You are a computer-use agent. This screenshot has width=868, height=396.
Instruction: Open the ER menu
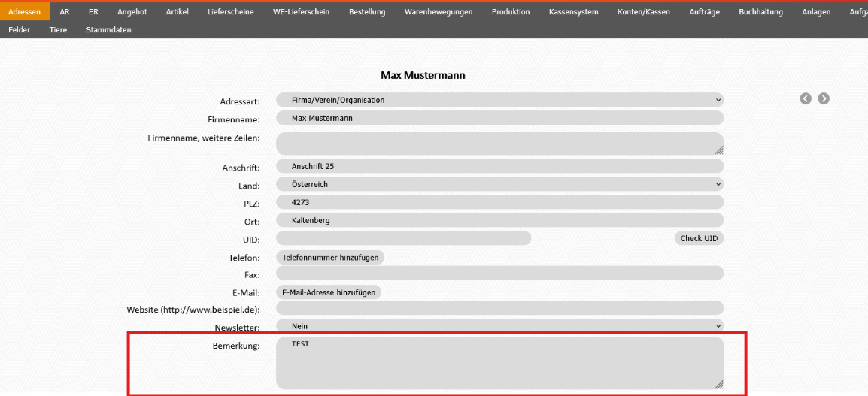point(93,11)
